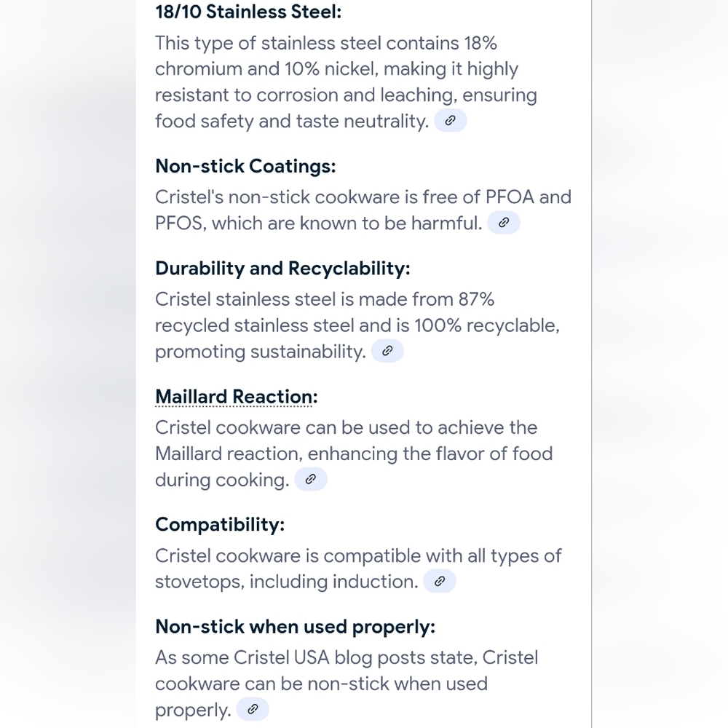The height and width of the screenshot is (728, 728).
Task: Click the paragraph about enhancing flavor of food
Action: 354,454
